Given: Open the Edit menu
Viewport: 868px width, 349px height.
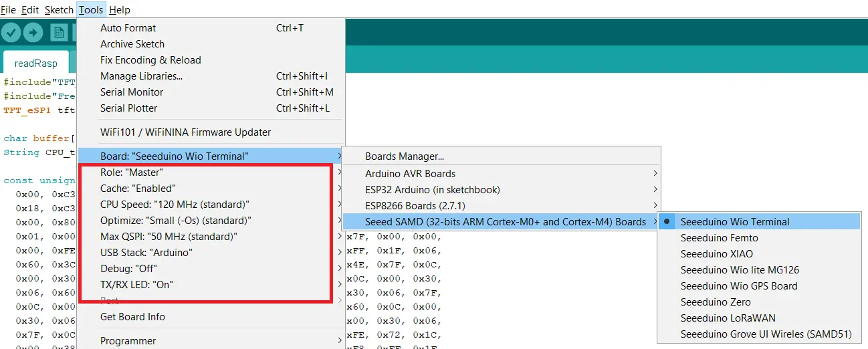Looking at the screenshot, I should tap(30, 10).
